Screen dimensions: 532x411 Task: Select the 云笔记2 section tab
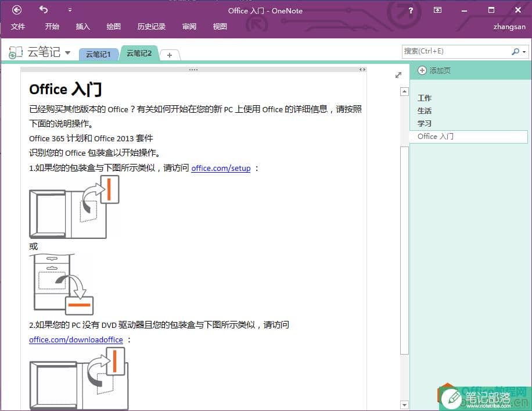coord(139,53)
